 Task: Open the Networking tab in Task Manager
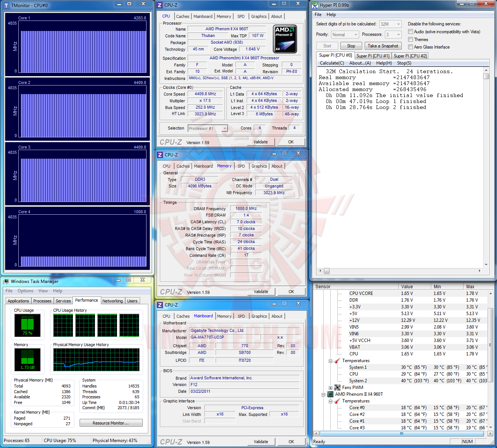[x=112, y=301]
